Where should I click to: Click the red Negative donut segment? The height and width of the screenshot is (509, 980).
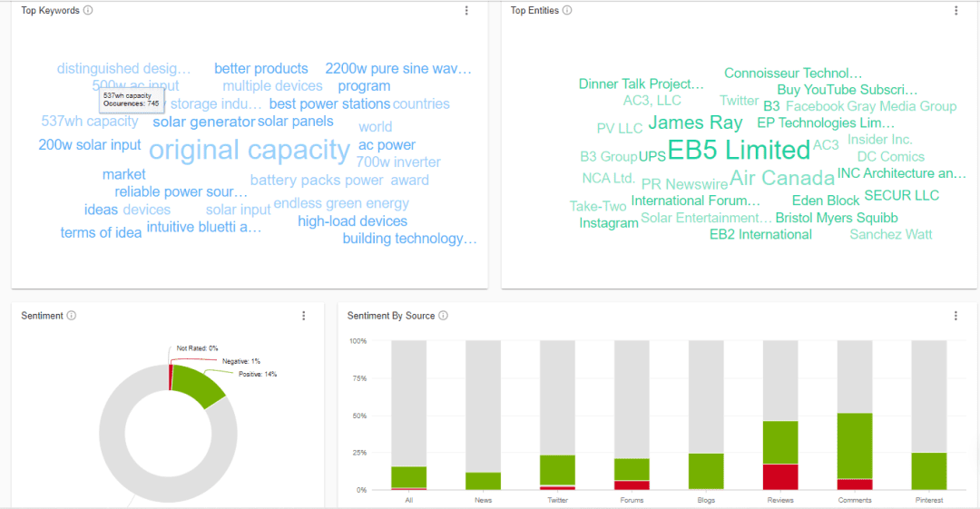[171, 377]
